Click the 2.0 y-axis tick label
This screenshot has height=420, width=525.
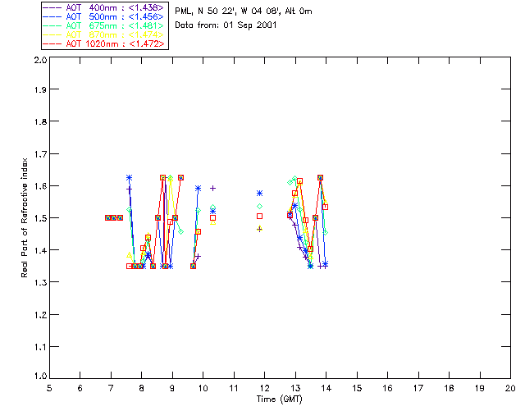click(40, 60)
